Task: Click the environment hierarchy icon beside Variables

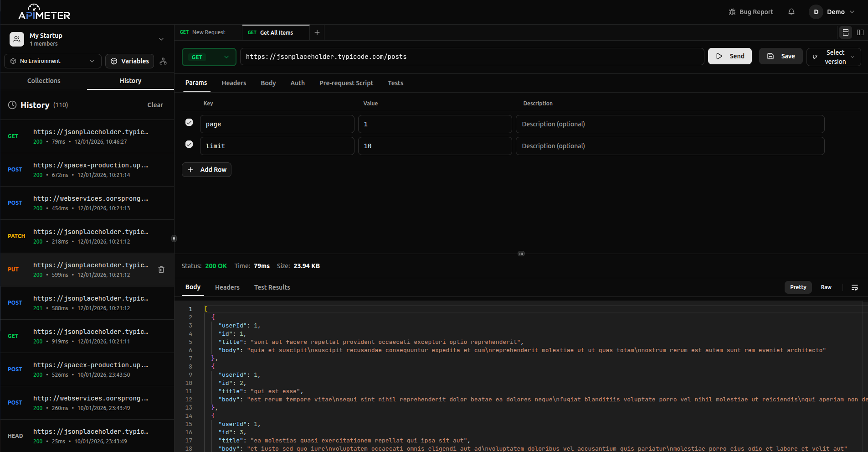Action: tap(163, 61)
